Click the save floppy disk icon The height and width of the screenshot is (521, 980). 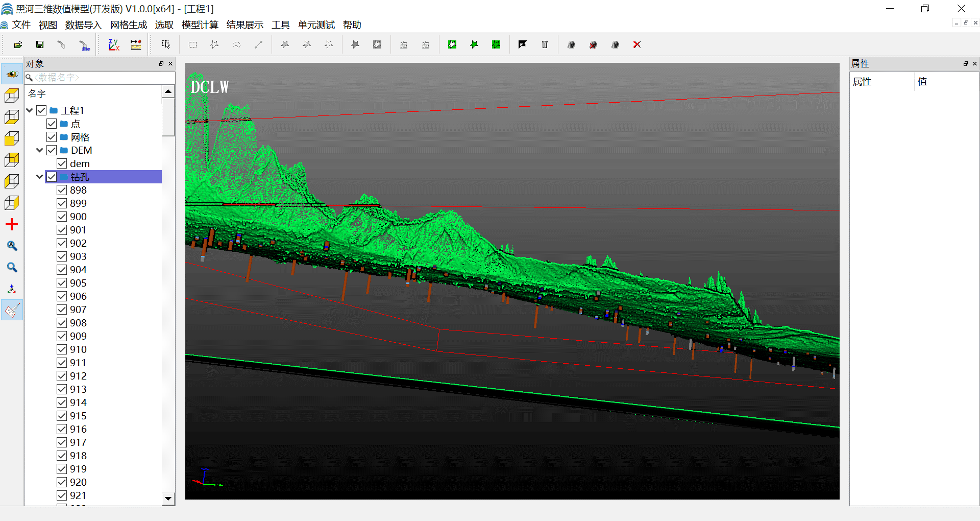40,45
